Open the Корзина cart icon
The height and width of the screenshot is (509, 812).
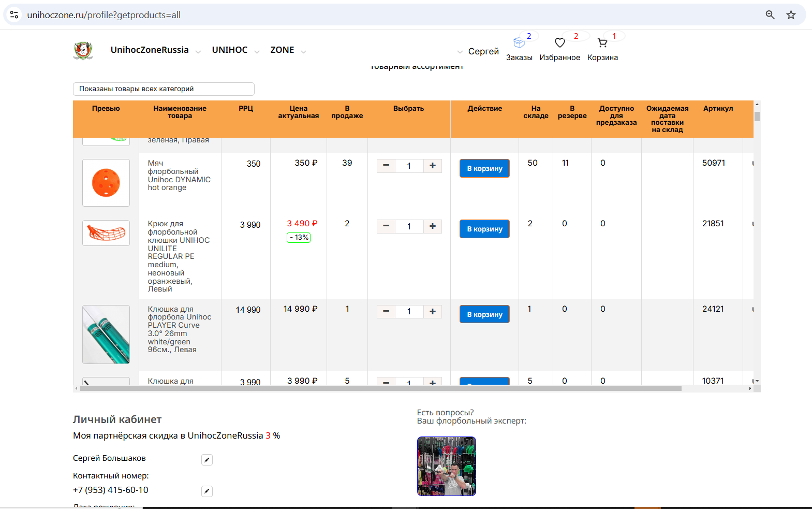coord(602,42)
